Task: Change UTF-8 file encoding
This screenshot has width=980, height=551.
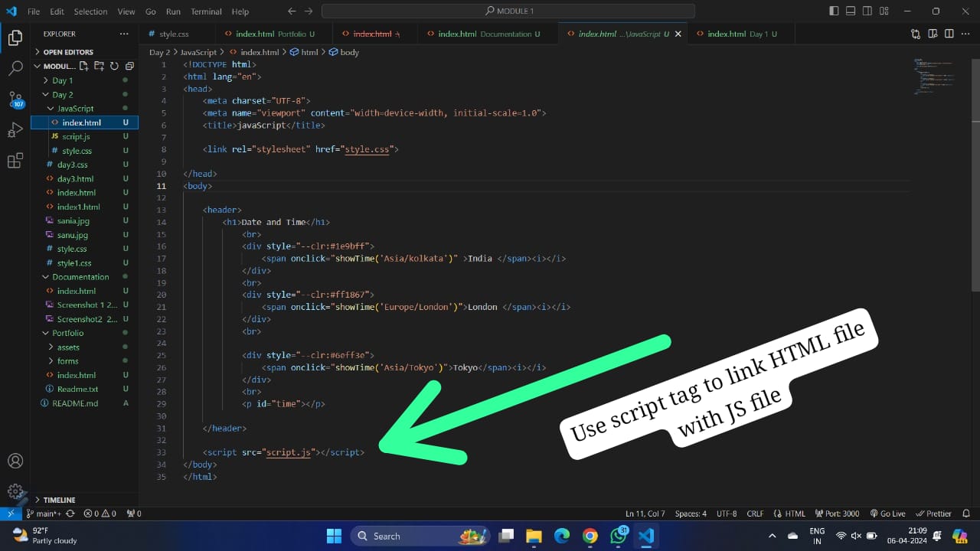Action: [x=727, y=514]
